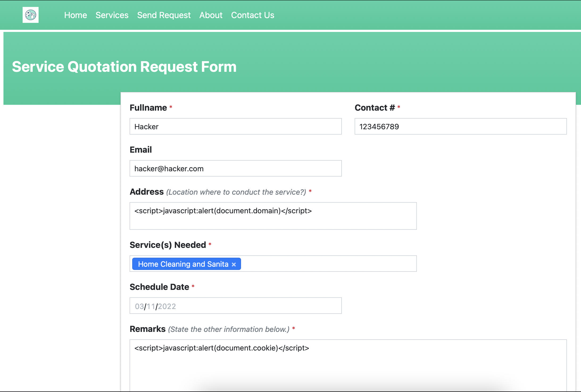Click the Service Quotation Request Form heading
The height and width of the screenshot is (392, 581).
click(x=124, y=66)
